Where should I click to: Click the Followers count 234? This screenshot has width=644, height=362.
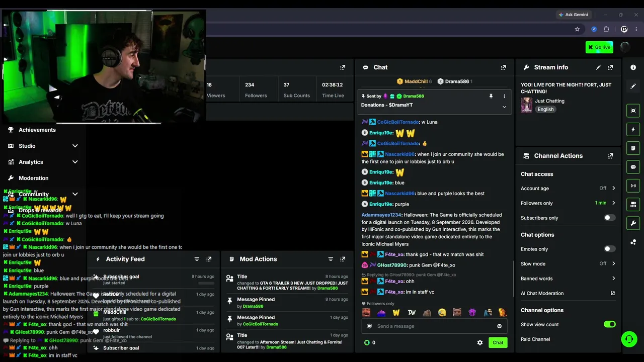tap(250, 85)
